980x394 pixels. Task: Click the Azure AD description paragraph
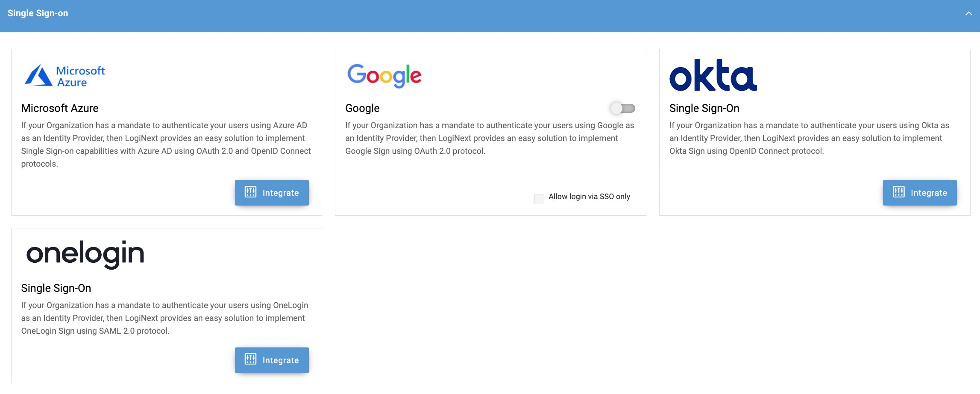[166, 144]
